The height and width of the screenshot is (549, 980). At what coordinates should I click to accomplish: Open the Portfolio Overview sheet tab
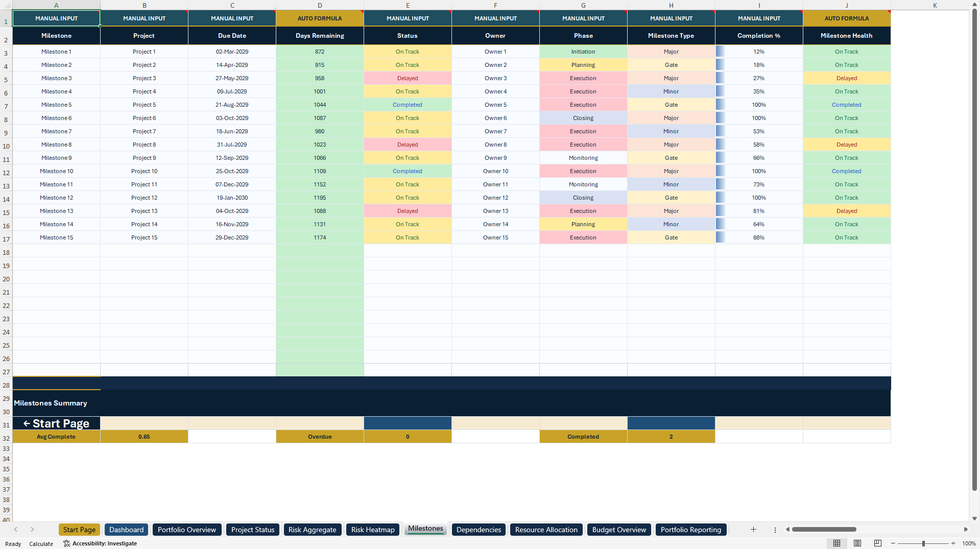pos(187,530)
